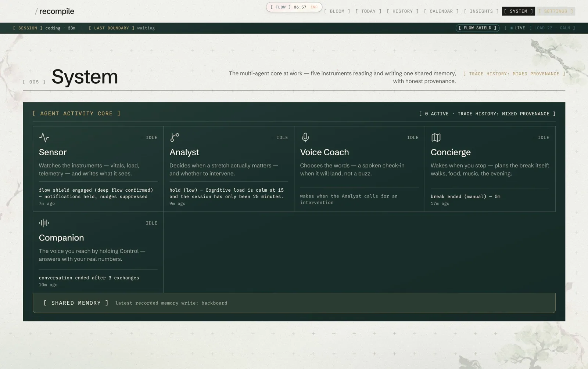Click the Voice Coach description text
This screenshot has width=588, height=369.
pyautogui.click(x=352, y=170)
